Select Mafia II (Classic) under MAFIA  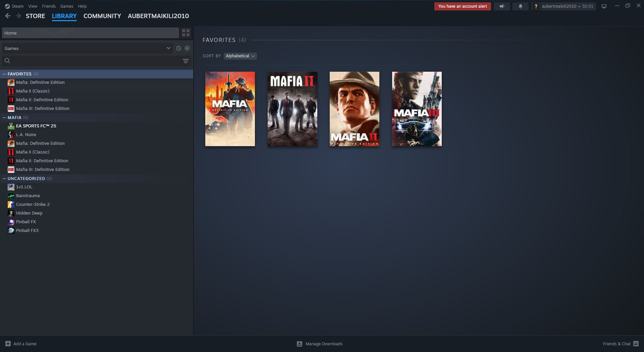pos(33,152)
